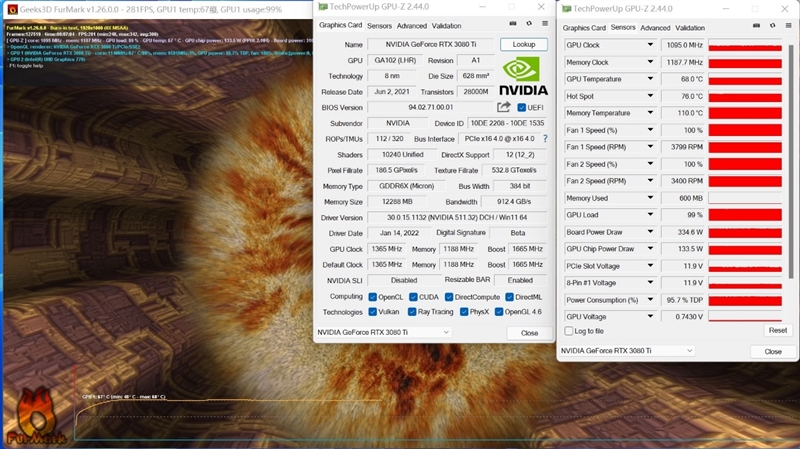Open the Power Consumption (%) dropdown
This screenshot has width=800, height=449.
pyautogui.click(x=650, y=300)
